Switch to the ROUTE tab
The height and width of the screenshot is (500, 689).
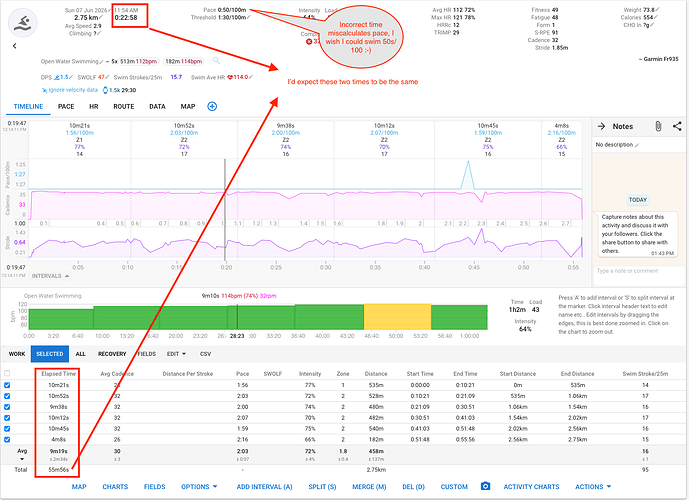[x=123, y=106]
